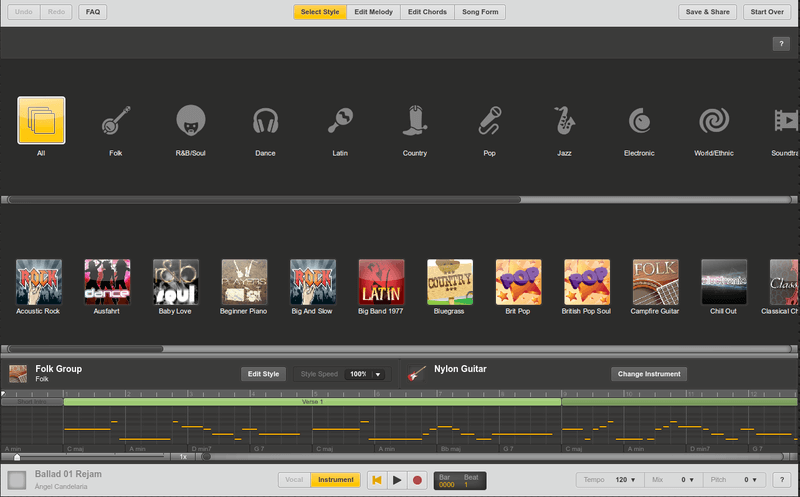Click the Change Instrument button
Viewport: 800px width, 497px height.
(649, 374)
